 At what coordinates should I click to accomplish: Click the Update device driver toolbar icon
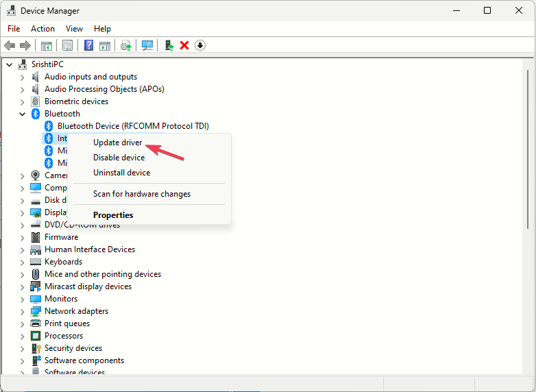[126, 45]
